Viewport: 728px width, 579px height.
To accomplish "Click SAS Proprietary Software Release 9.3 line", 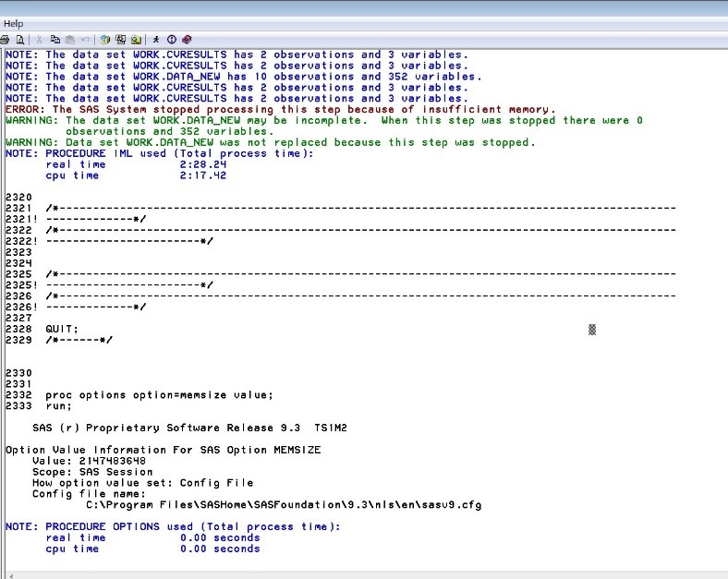I will (x=189, y=428).
